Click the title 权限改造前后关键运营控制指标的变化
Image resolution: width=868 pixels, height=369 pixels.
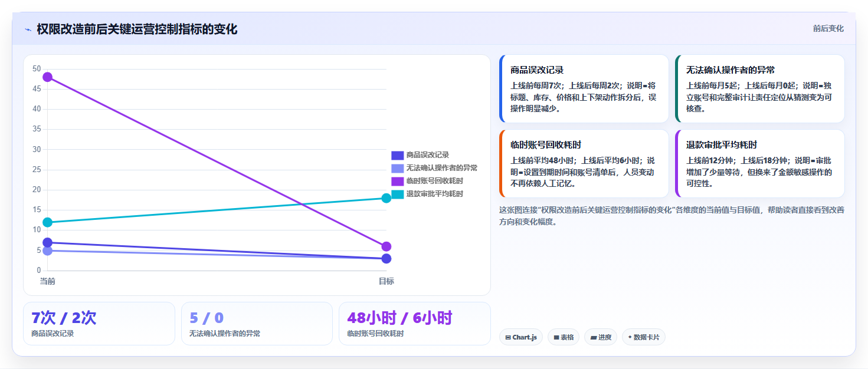(x=137, y=29)
